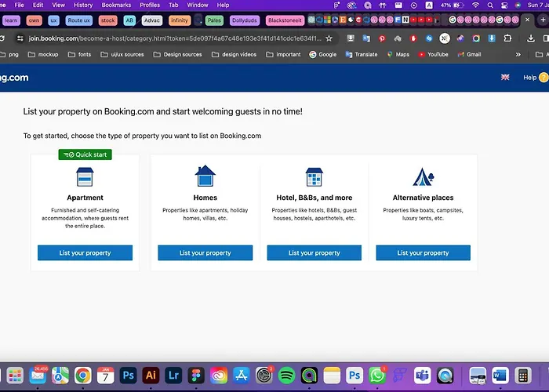Open the Pinterest extension icon
Viewport: 549px width, 392px height.
click(x=382, y=38)
